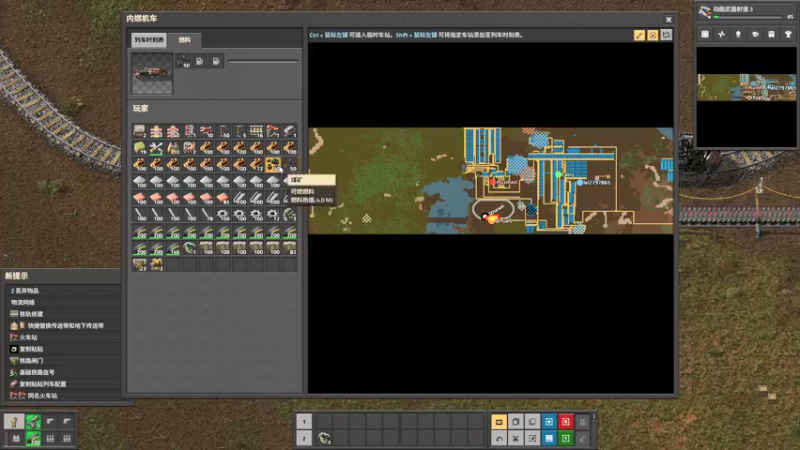Pick the highlighted coal stack in inventory
The width and height of the screenshot is (800, 450).
click(x=273, y=164)
